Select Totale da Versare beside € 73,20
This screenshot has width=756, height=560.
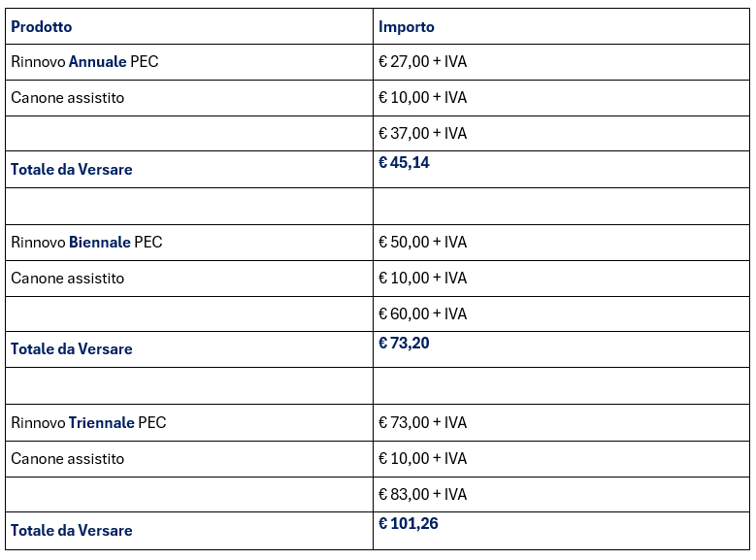pos(71,348)
